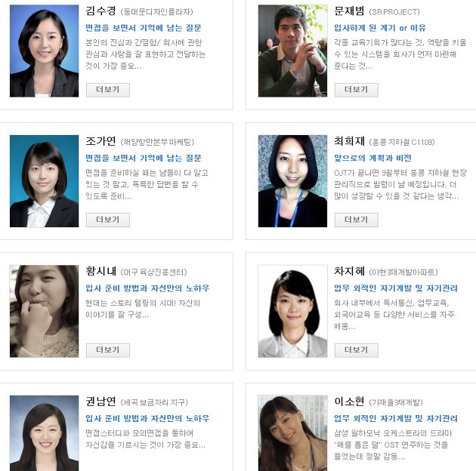The width and height of the screenshot is (476, 471).
Task: Click 더보기 button in 최희재 card
Action: point(357,220)
